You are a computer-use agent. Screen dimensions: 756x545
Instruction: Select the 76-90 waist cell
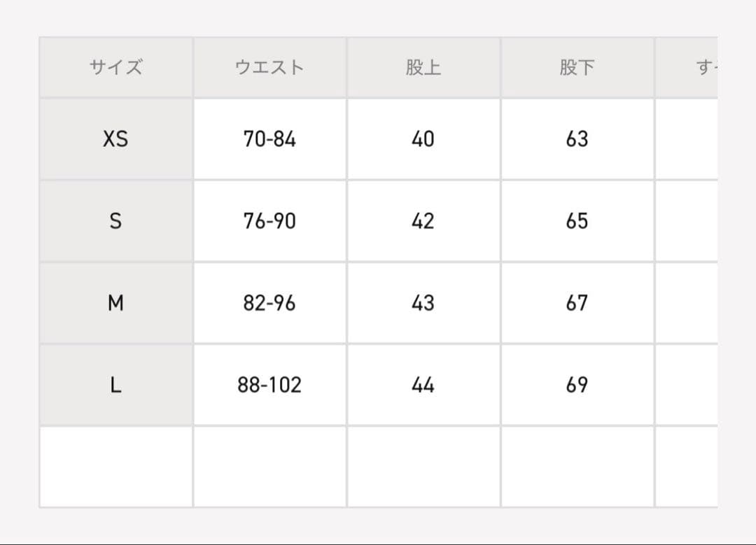pyautogui.click(x=269, y=221)
